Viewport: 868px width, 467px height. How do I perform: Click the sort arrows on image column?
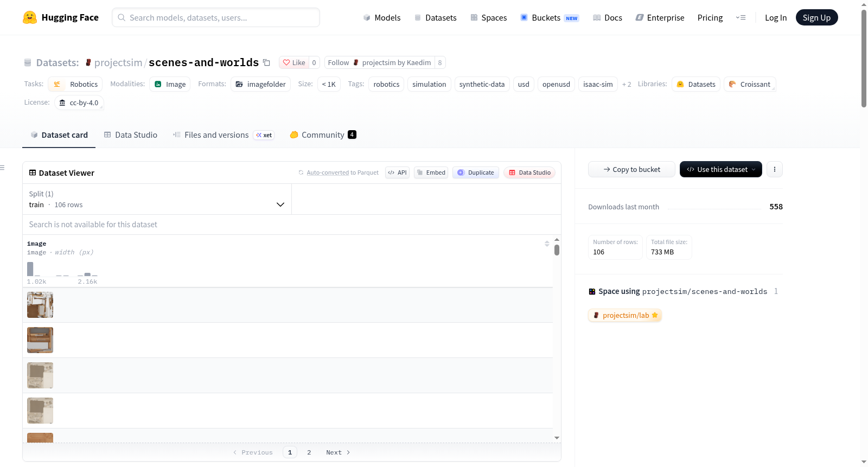pyautogui.click(x=547, y=244)
